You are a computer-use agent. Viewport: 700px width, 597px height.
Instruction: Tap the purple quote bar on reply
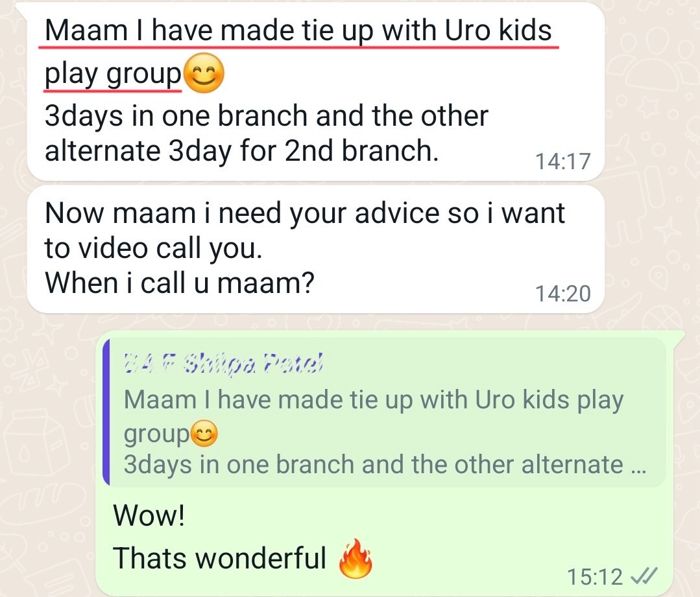[x=106, y=412]
